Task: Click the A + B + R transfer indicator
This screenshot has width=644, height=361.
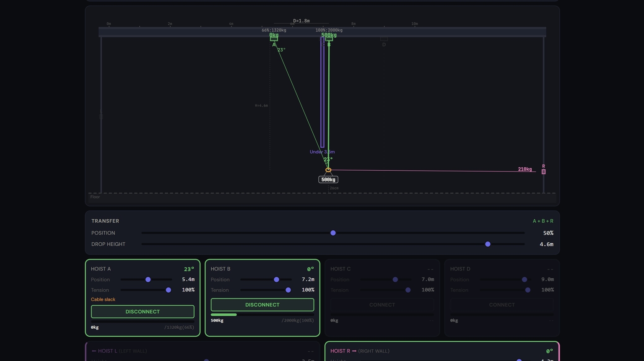Action: tap(543, 221)
